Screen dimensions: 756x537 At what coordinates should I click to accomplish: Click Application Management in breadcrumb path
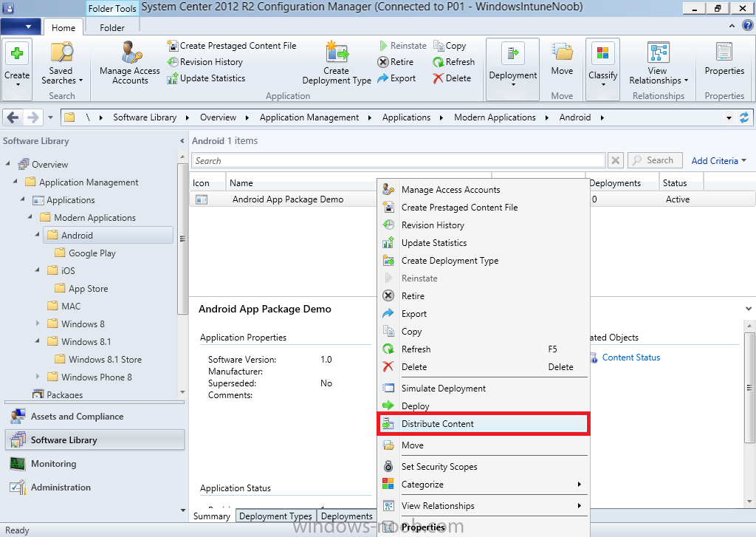pos(309,117)
